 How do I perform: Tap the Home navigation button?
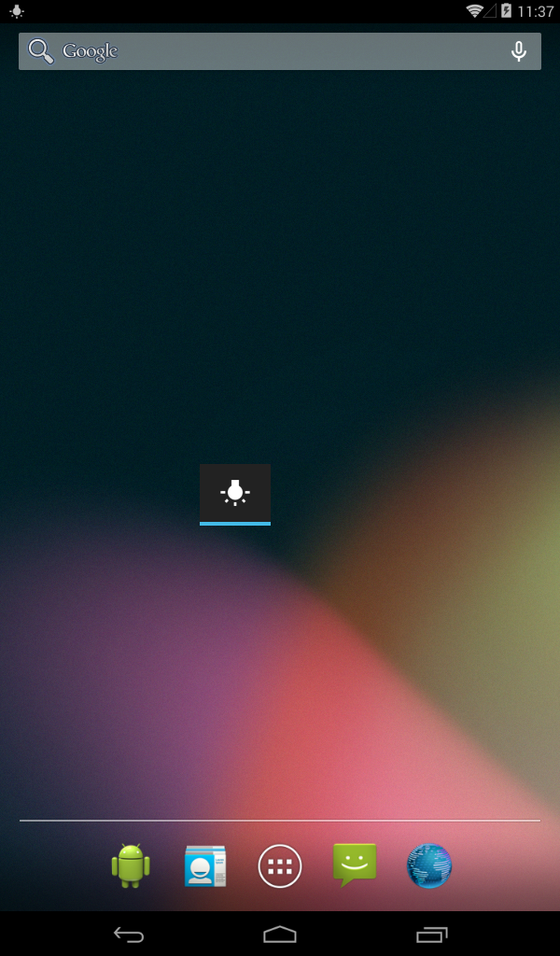(280, 934)
